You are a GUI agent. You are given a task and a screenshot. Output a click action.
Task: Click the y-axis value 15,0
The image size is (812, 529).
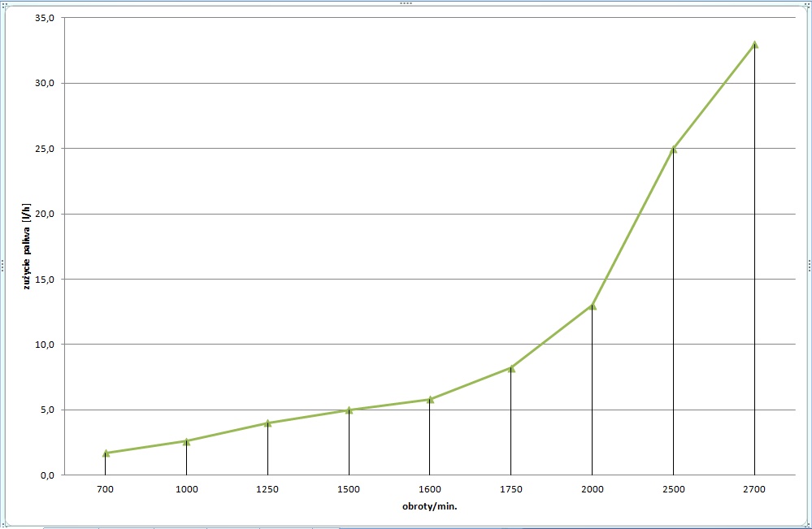(45, 279)
